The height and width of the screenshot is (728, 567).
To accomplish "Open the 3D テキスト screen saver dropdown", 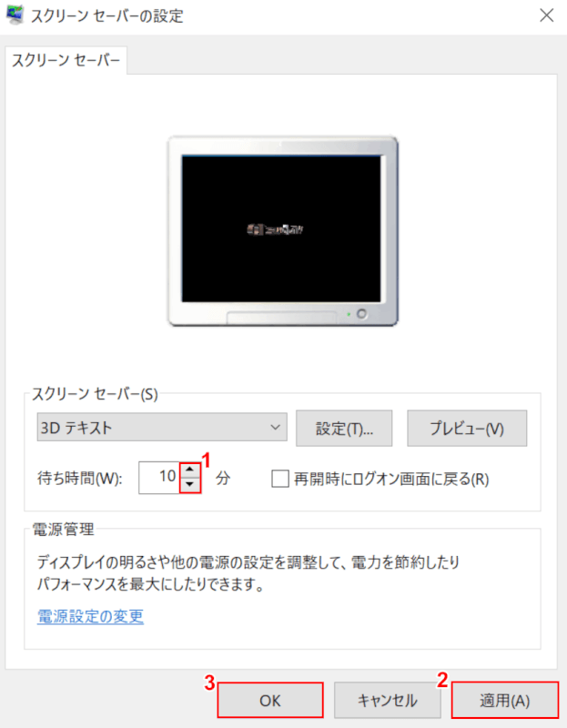I will [x=162, y=427].
